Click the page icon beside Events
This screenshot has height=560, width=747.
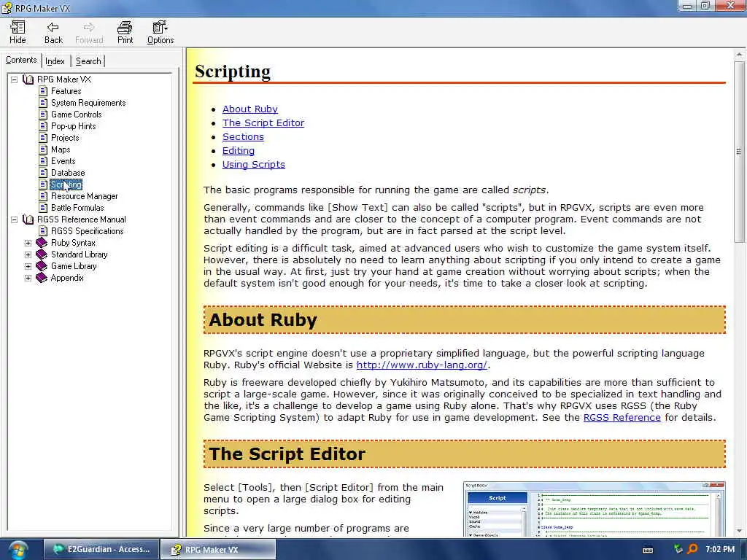click(x=43, y=161)
